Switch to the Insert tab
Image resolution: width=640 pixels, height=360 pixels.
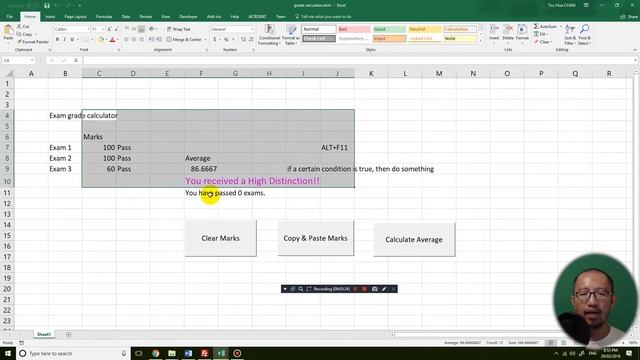tap(50, 17)
